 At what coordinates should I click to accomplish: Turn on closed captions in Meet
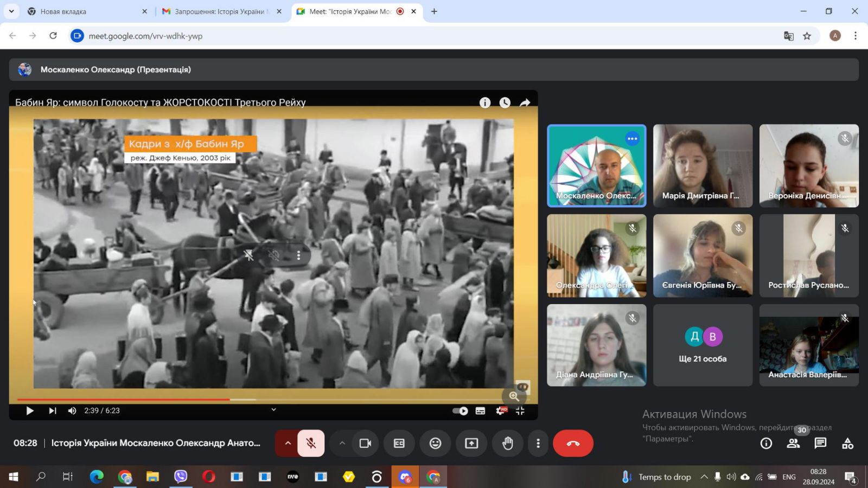[399, 444]
